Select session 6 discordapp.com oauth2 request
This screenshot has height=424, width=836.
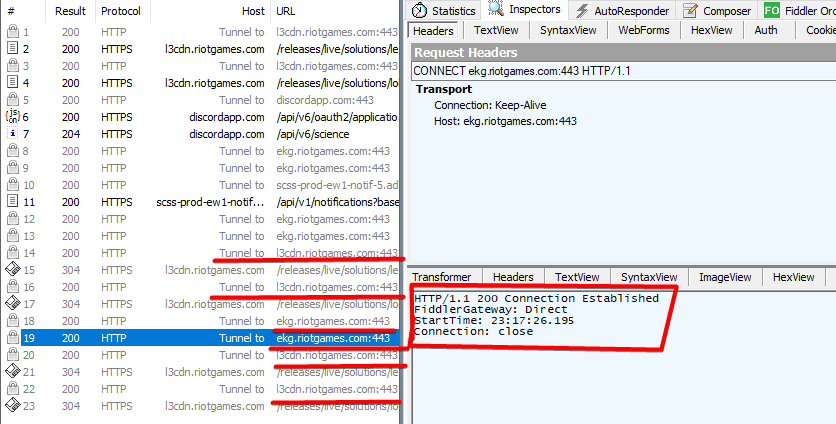(200, 117)
